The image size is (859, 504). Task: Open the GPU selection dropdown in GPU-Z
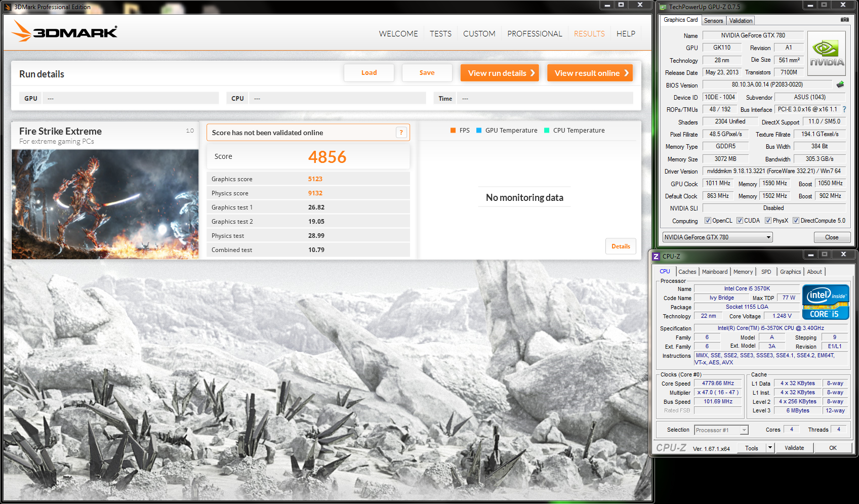coord(718,237)
